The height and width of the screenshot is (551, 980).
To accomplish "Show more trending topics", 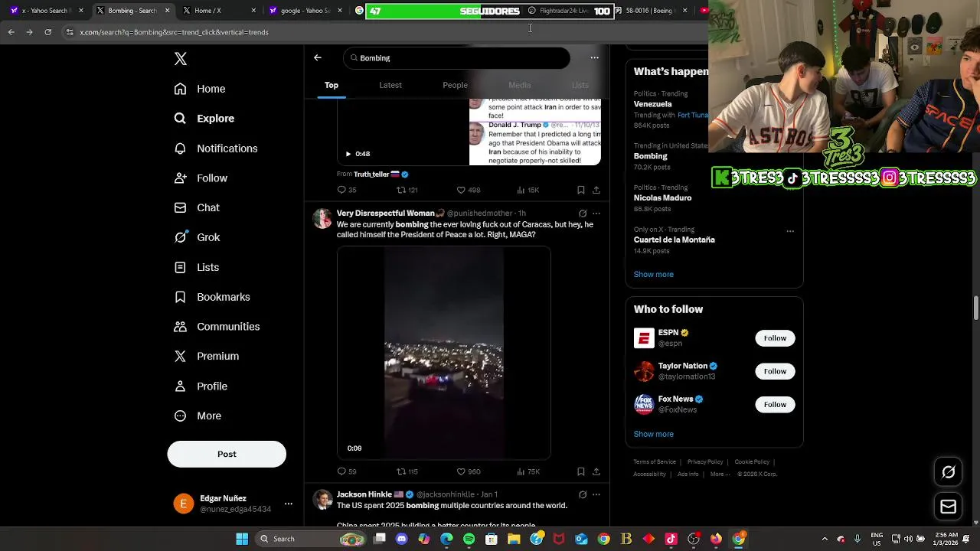I will coord(653,274).
